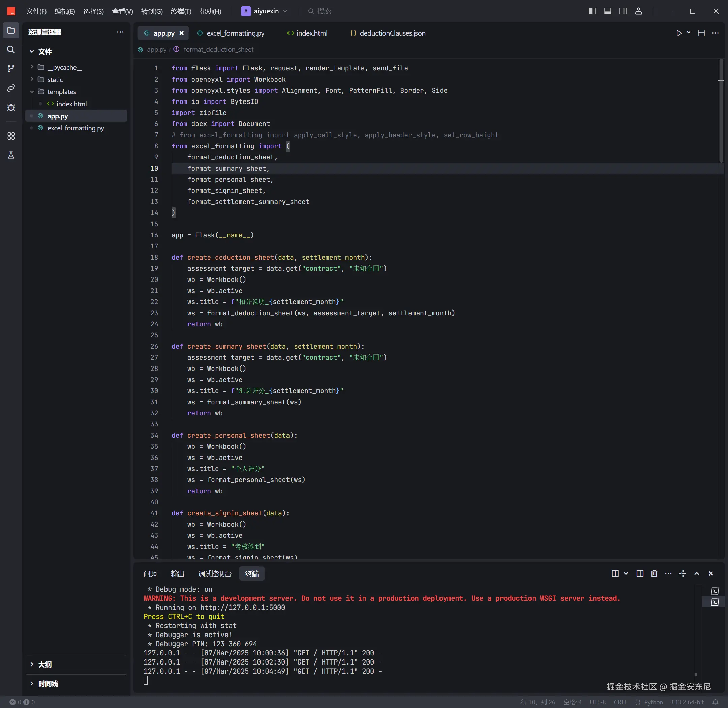Open the 终端(T) menu
The image size is (728, 708).
click(181, 11)
